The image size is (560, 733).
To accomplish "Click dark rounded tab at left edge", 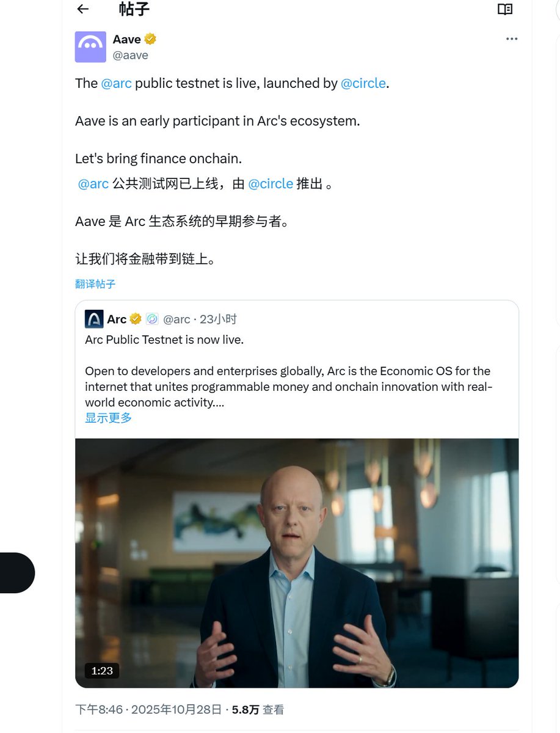I will (16, 573).
